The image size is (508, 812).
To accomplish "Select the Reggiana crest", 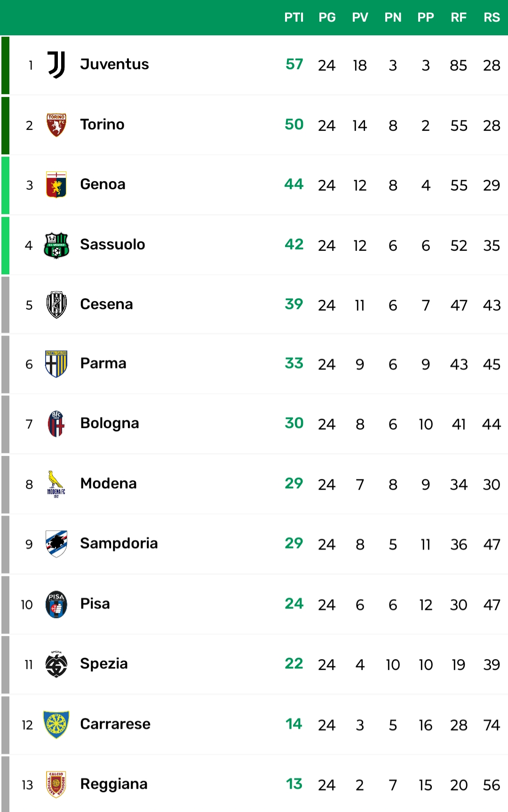I will pos(56,784).
